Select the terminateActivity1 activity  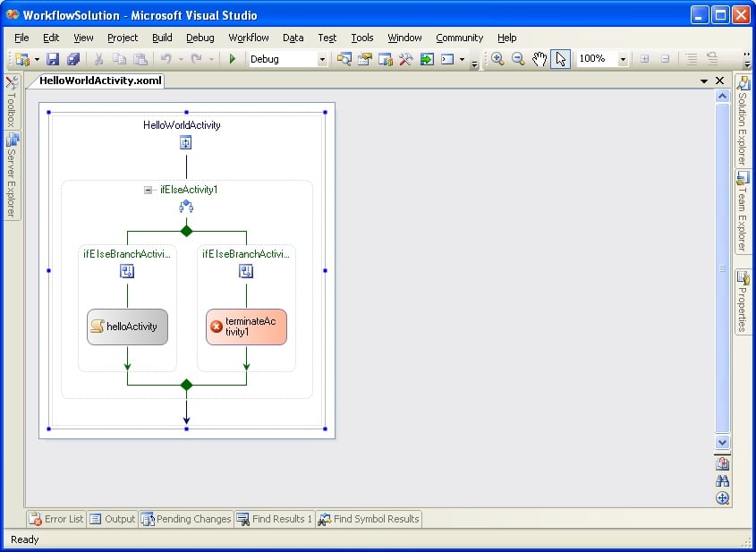(246, 327)
